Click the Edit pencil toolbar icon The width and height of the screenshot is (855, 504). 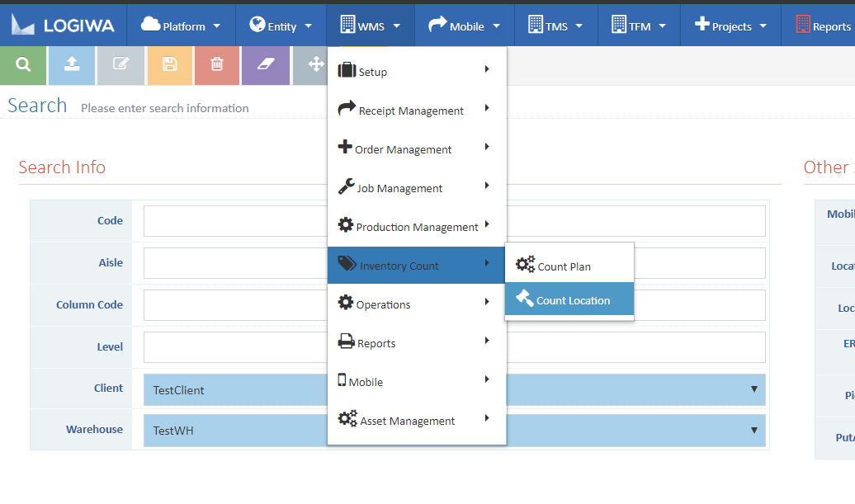pyautogui.click(x=120, y=64)
